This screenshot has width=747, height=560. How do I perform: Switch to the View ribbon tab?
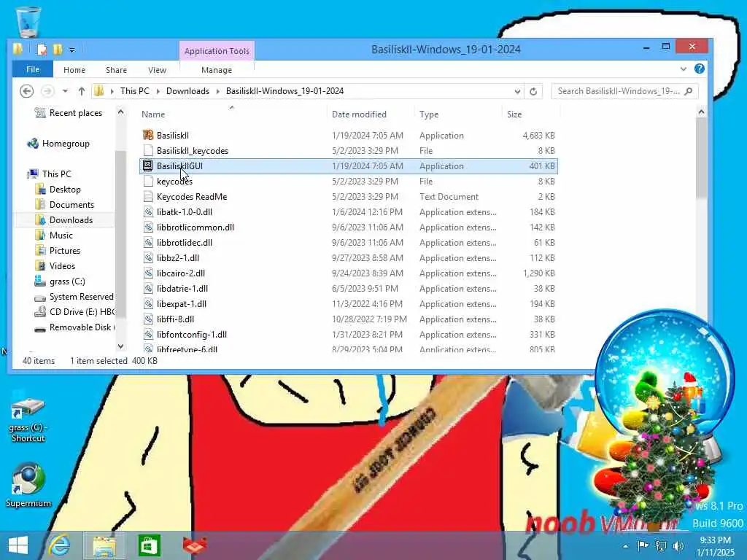click(x=158, y=70)
